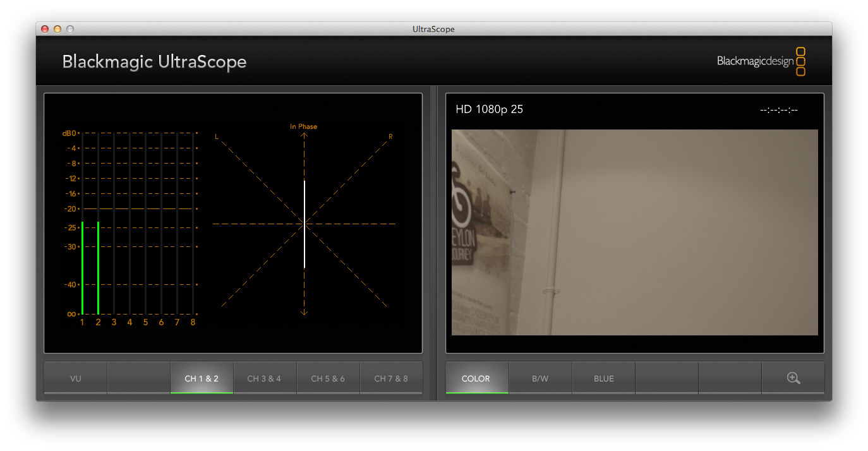The width and height of the screenshot is (868, 451).
Task: Switch picture view to COLOR
Action: 476,378
